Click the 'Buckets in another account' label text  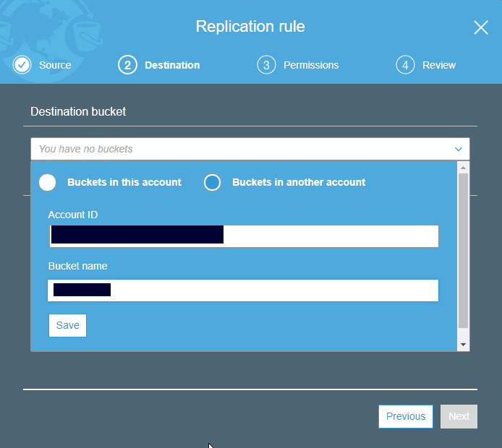click(299, 182)
